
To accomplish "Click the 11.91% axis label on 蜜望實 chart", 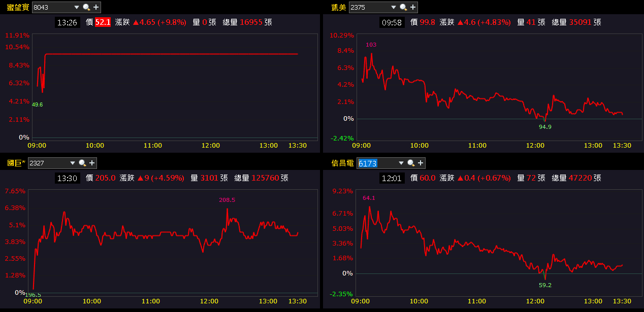I will [x=17, y=36].
